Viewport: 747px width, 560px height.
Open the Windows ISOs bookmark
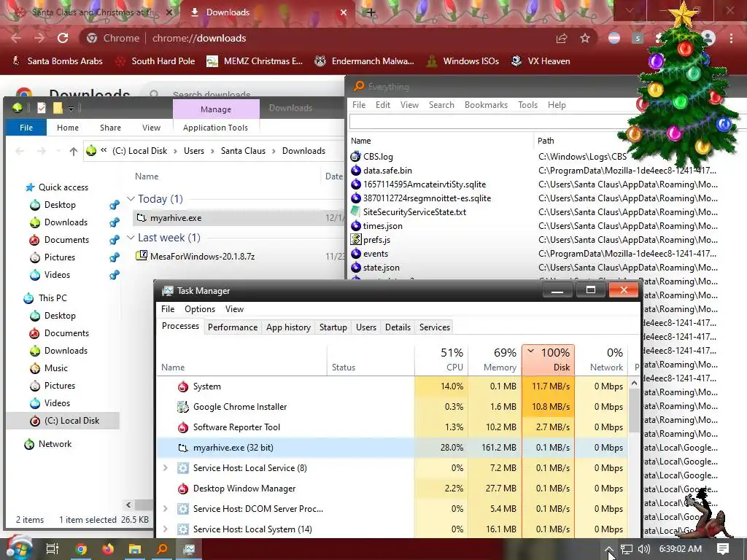click(463, 61)
